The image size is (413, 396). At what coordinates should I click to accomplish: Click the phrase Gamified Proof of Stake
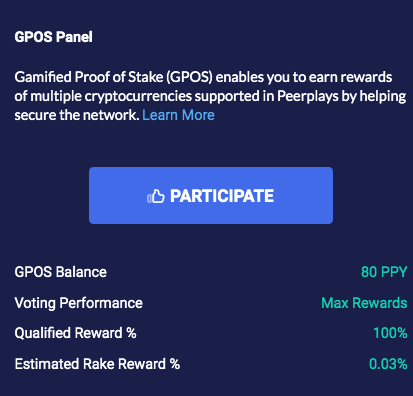[x=89, y=77]
